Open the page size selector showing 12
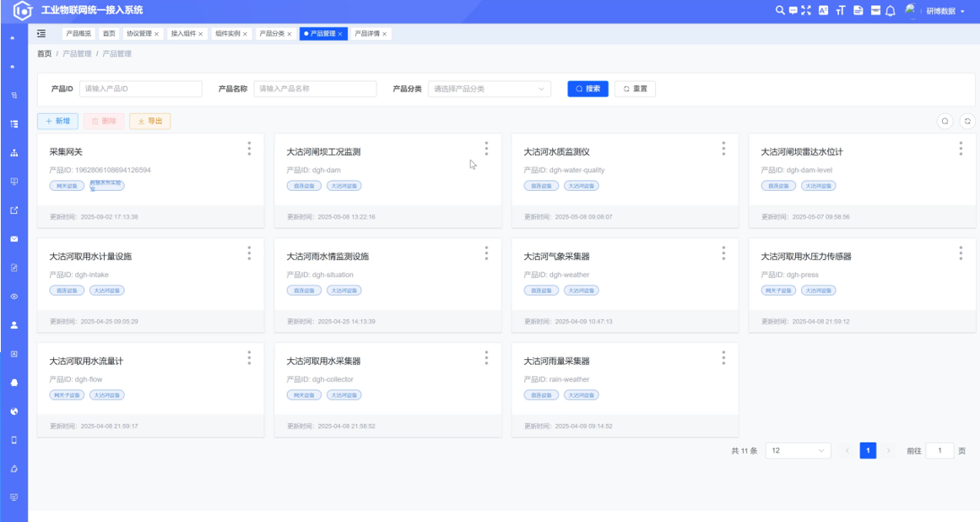980x522 pixels. pyautogui.click(x=798, y=451)
